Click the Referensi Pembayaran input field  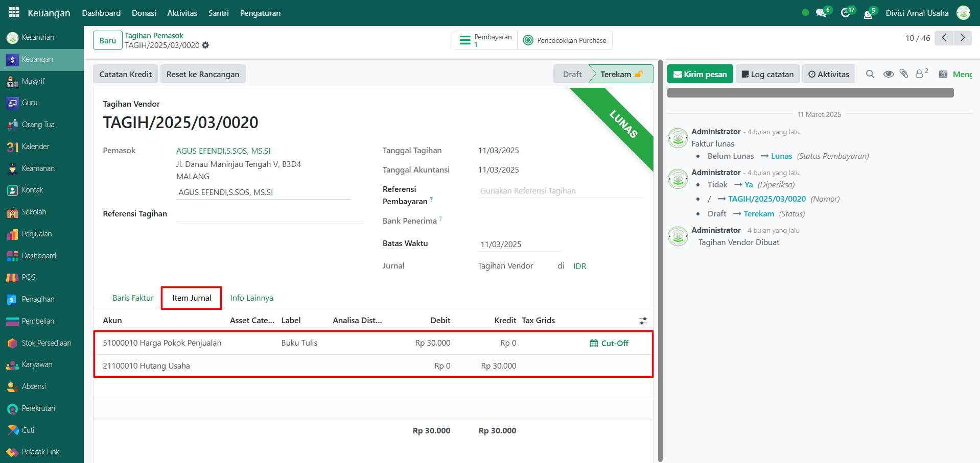click(x=560, y=191)
